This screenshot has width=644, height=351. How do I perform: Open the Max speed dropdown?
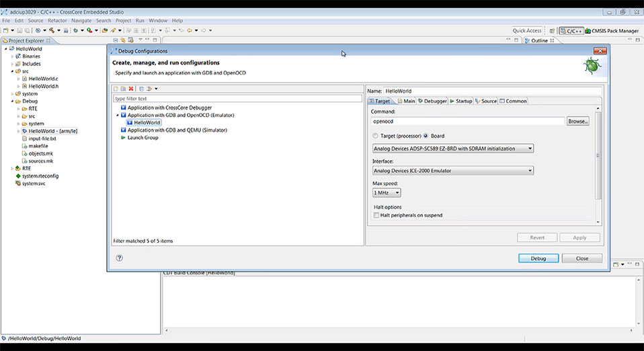(x=387, y=193)
